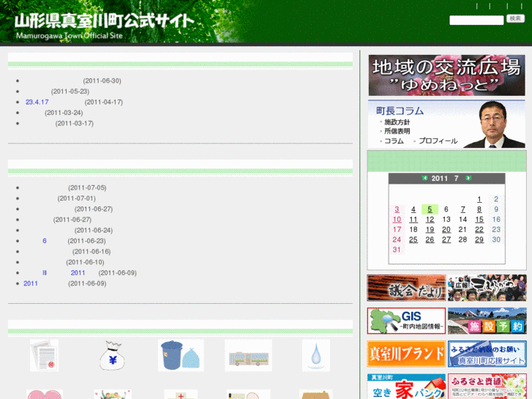Open the 議会だより banner

406,288
